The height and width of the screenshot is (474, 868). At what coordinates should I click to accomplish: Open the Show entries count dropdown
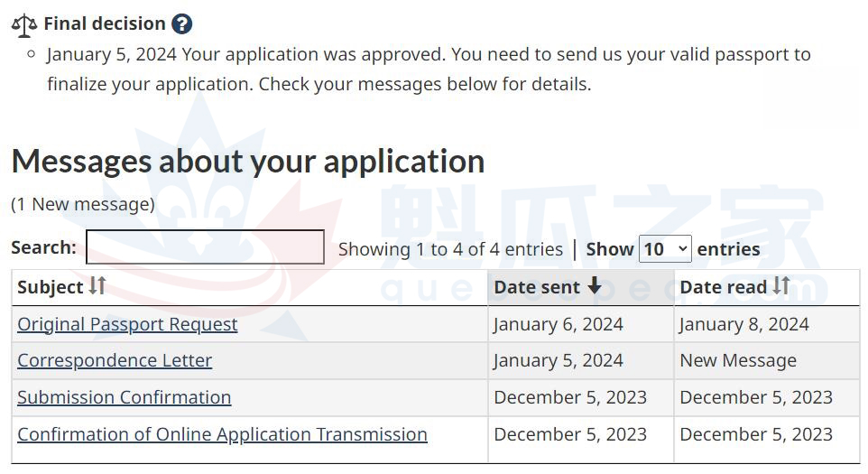pyautogui.click(x=665, y=249)
